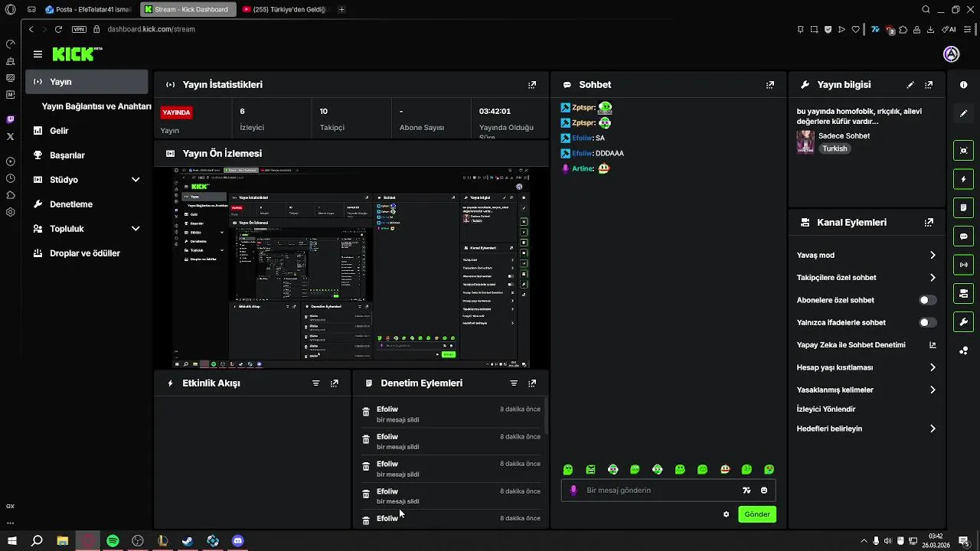The width and height of the screenshot is (980, 551).
Task: Pop out the Yayın bilgisi panel
Action: [x=929, y=85]
